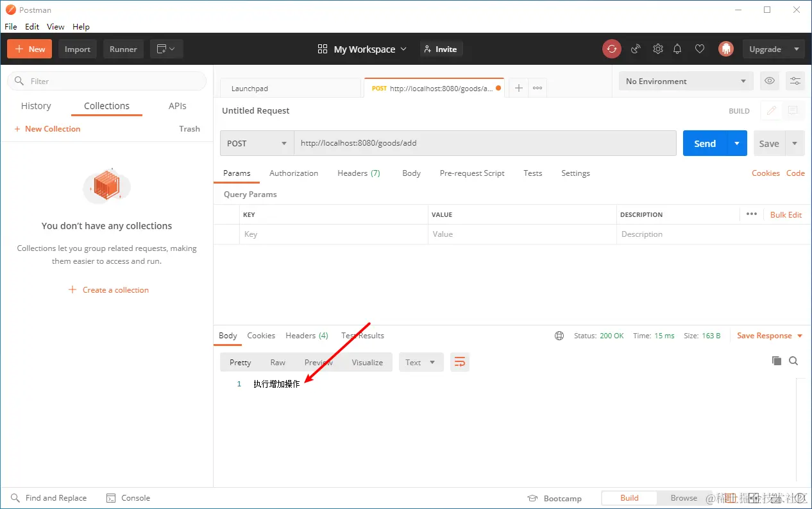Open the Runner
The image size is (812, 509).
(x=123, y=49)
